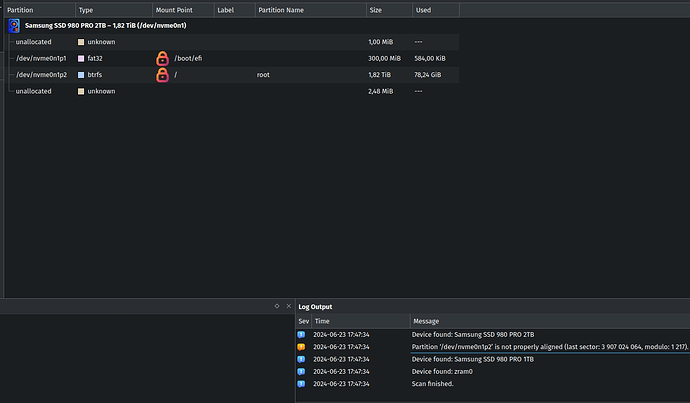This screenshot has height=403, width=690.
Task: Sort by the Mount Point column header
Action: tap(184, 10)
